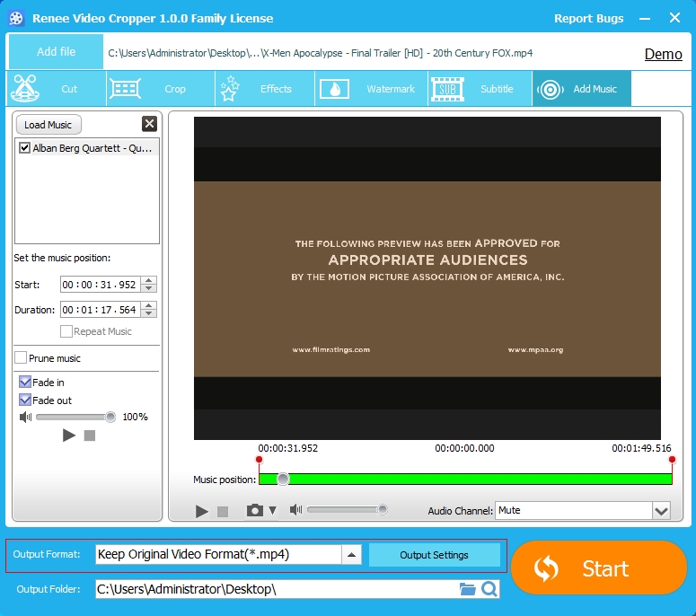
Task: Click the play icon under the music panel
Action: point(69,436)
